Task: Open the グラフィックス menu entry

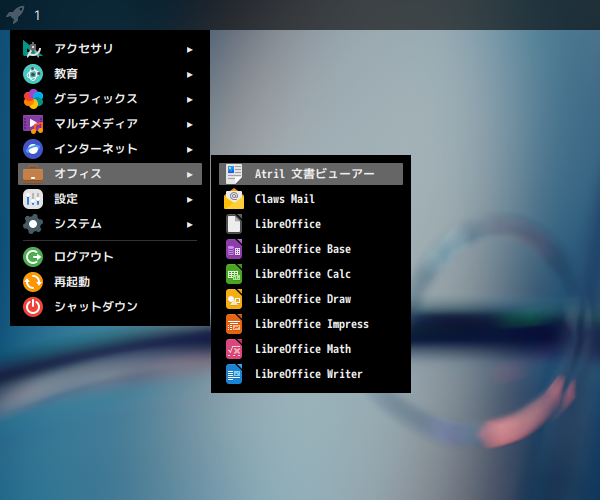Action: 110,99
